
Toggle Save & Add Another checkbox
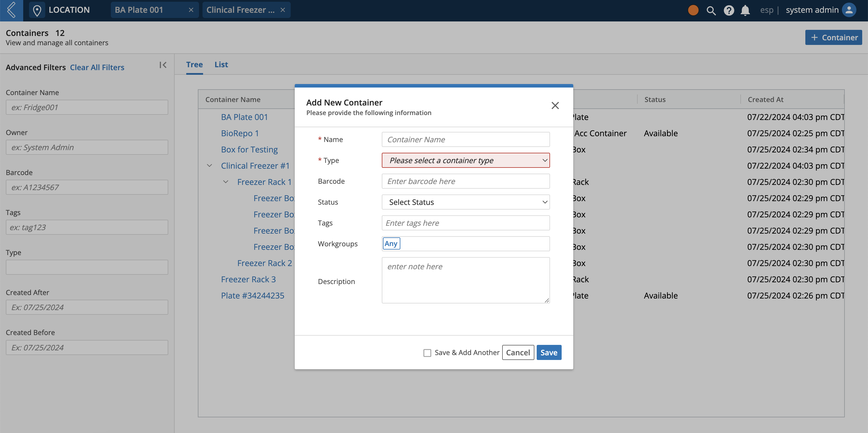coord(427,352)
